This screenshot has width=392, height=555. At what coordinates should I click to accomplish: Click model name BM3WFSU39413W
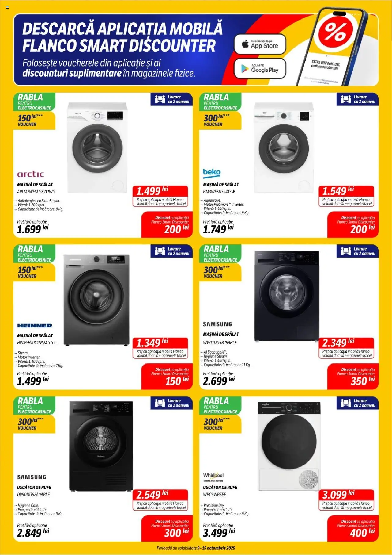(x=219, y=192)
